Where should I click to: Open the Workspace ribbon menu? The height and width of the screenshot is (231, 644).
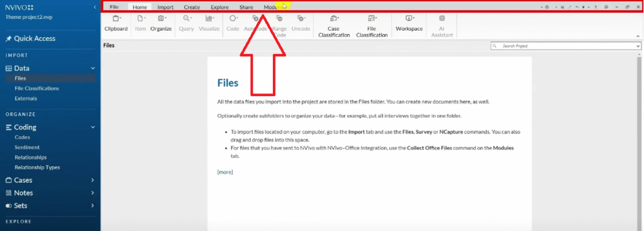409,23
